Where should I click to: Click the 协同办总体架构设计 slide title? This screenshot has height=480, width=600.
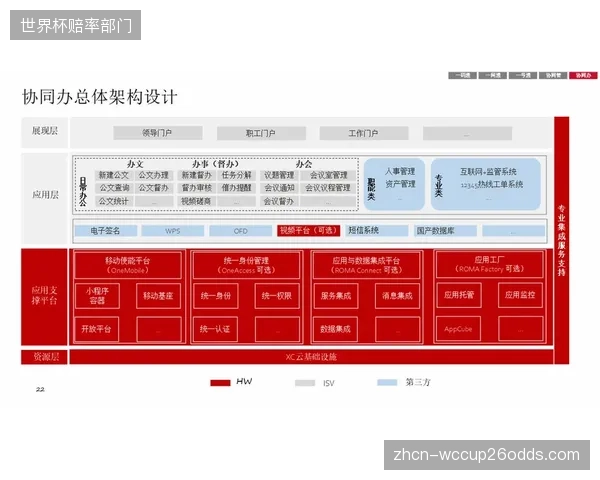point(99,97)
